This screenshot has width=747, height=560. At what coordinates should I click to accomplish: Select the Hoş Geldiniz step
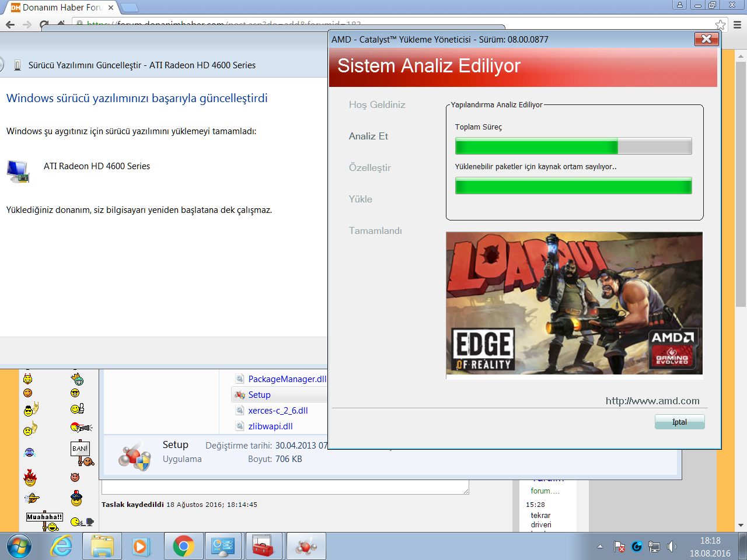click(377, 104)
